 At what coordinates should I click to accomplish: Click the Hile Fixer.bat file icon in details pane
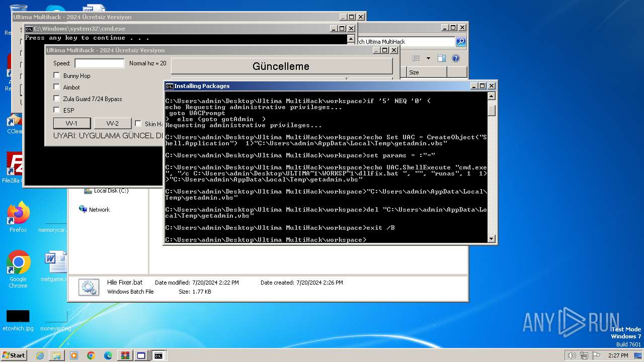tap(89, 287)
